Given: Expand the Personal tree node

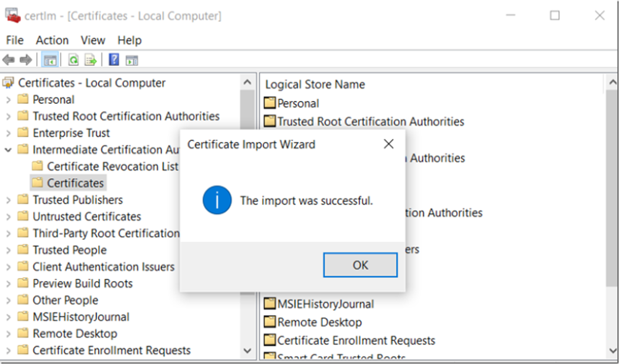Looking at the screenshot, I should click(x=8, y=100).
